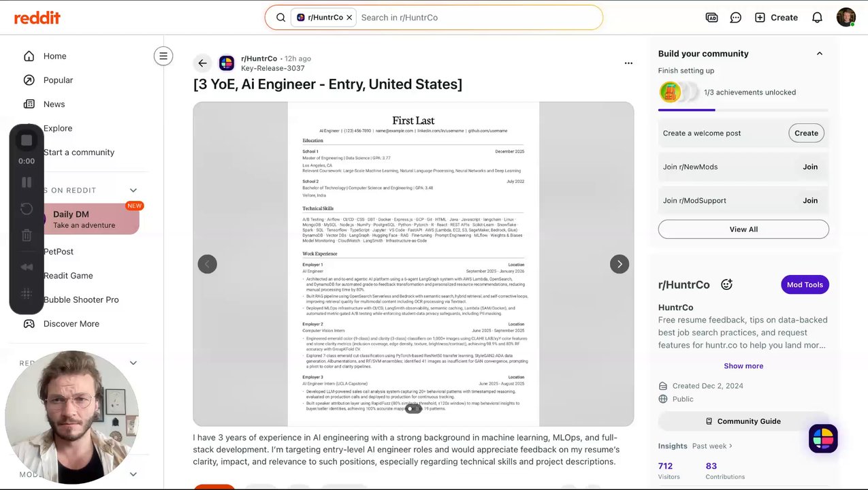The image size is (868, 490).
Task: Open the Reddit logo home link
Action: pos(37,18)
